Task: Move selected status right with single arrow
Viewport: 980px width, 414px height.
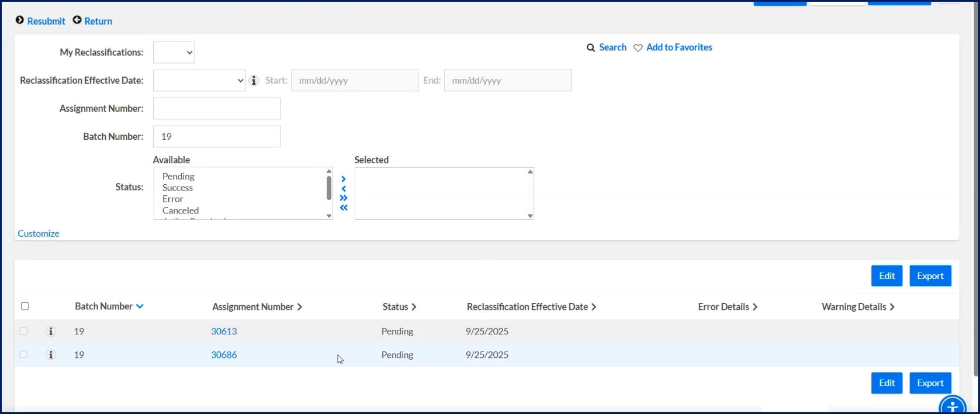Action: tap(344, 179)
